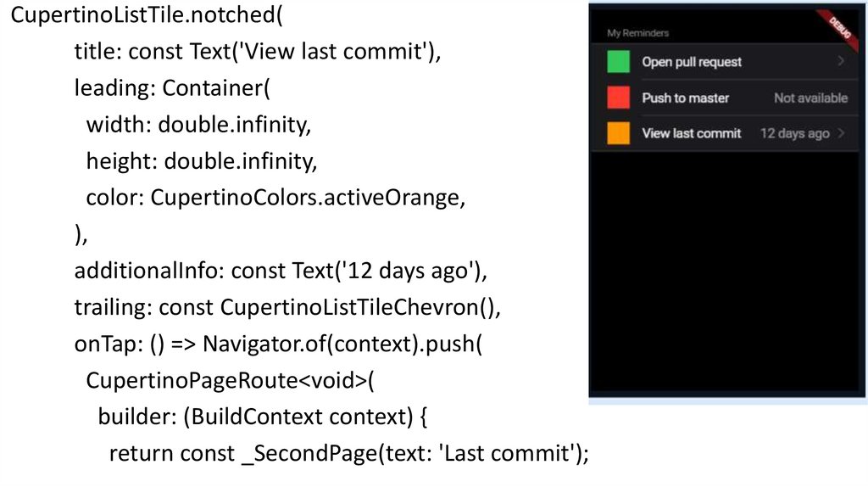This screenshot has height=487, width=868.
Task: Click the red square leading icon
Action: pyautogui.click(x=619, y=98)
